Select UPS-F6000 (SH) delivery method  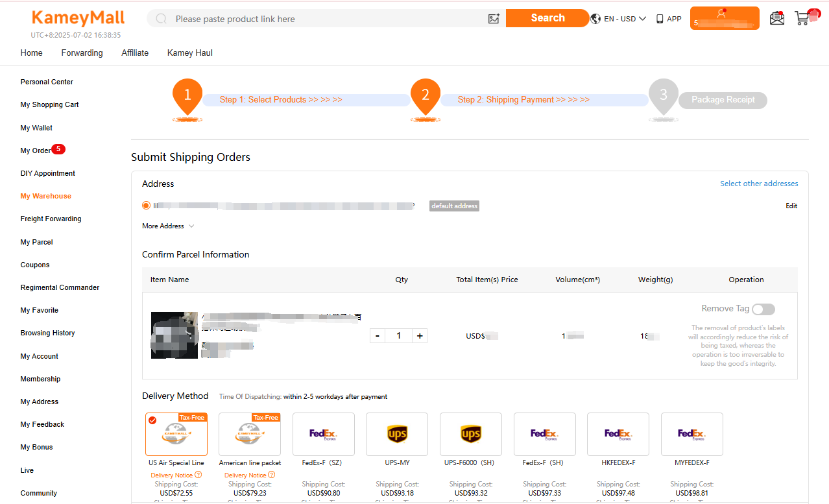click(471, 434)
